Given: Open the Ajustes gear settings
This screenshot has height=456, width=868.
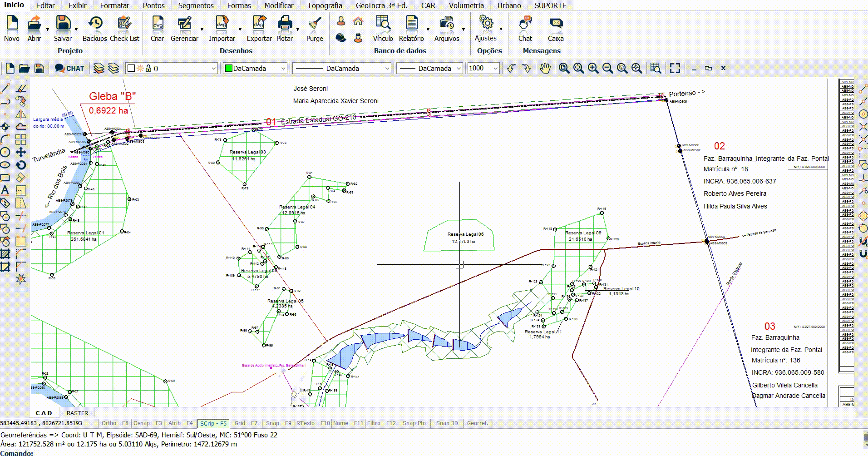Looking at the screenshot, I should 486,23.
